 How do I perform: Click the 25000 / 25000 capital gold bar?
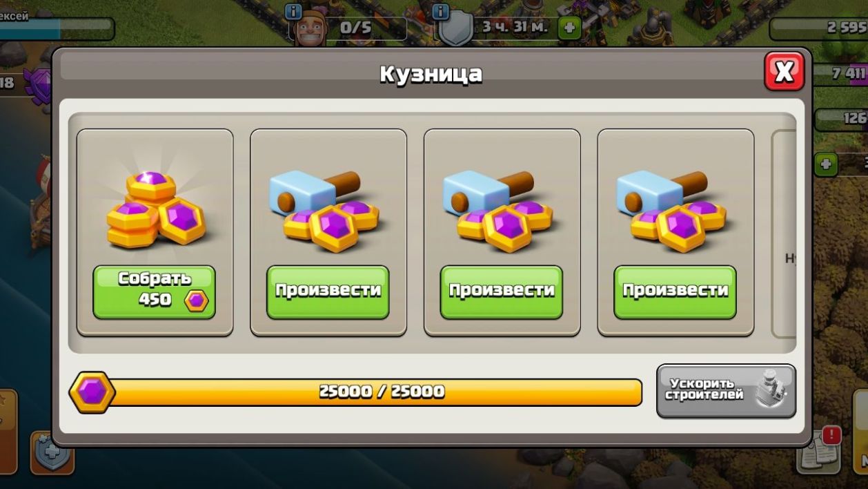[378, 392]
